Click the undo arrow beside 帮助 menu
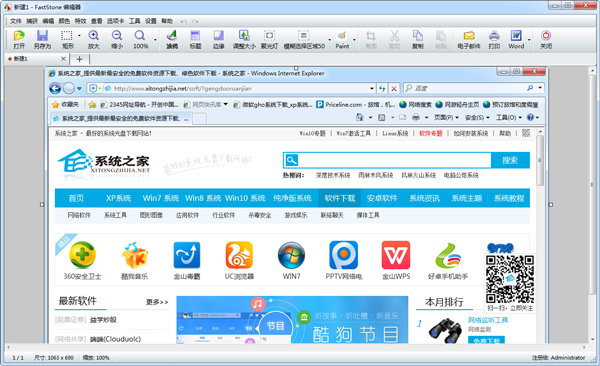 coord(183,21)
